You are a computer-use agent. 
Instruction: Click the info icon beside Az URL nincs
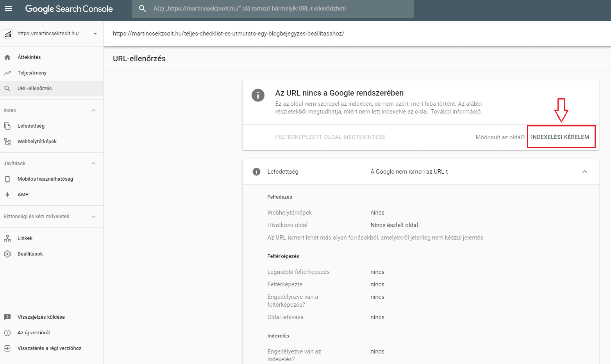click(x=258, y=95)
